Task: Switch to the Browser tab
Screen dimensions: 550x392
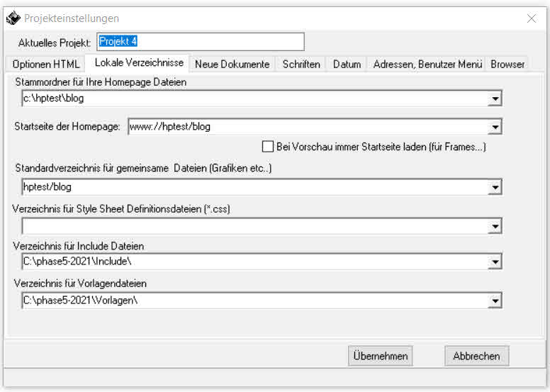Action: coord(507,64)
